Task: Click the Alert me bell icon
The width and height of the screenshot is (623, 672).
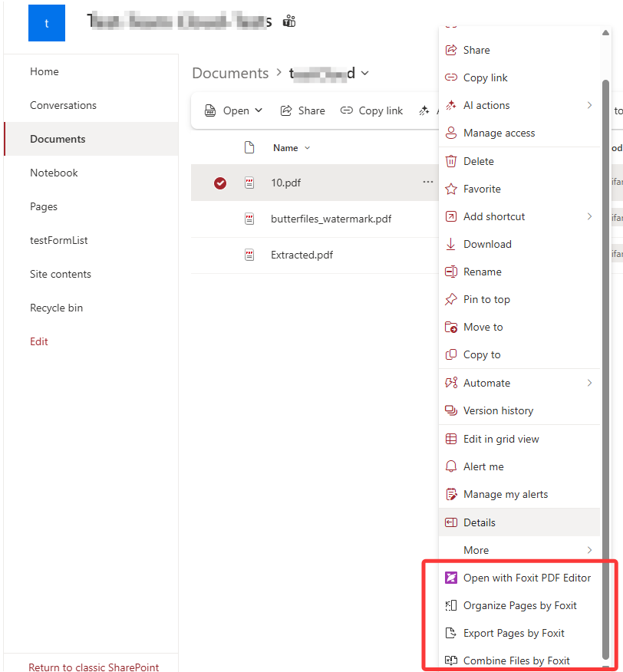Action: 450,466
